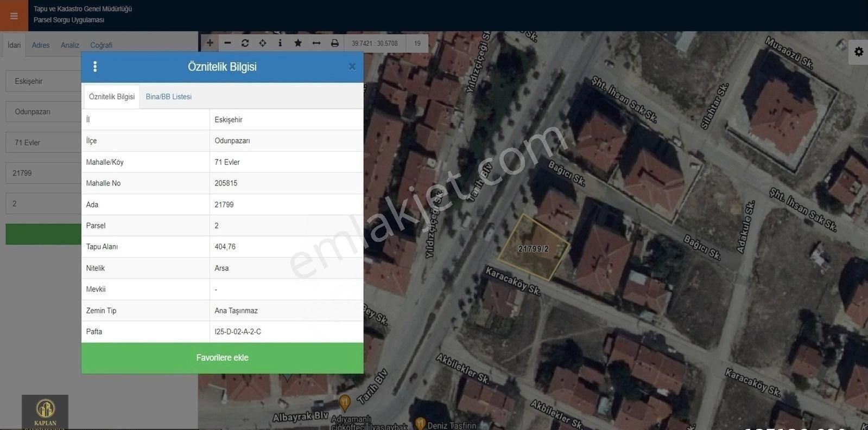Refresh the map view
The width and height of the screenshot is (868, 430).
tap(245, 43)
